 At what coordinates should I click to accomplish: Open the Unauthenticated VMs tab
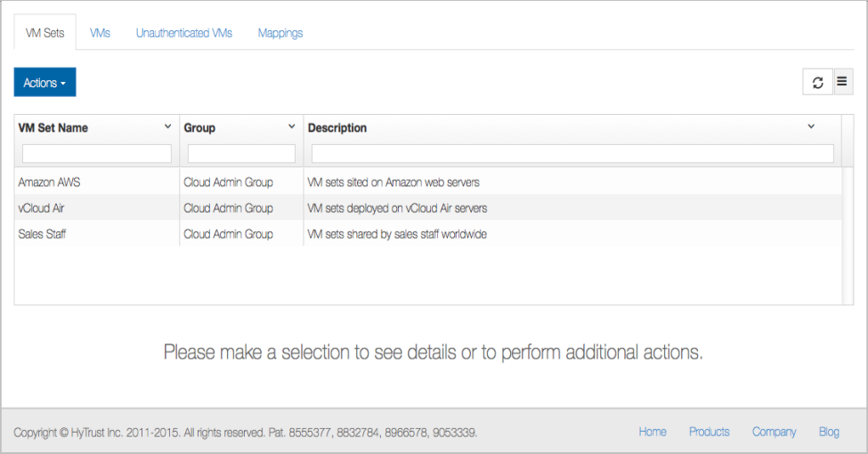183,33
